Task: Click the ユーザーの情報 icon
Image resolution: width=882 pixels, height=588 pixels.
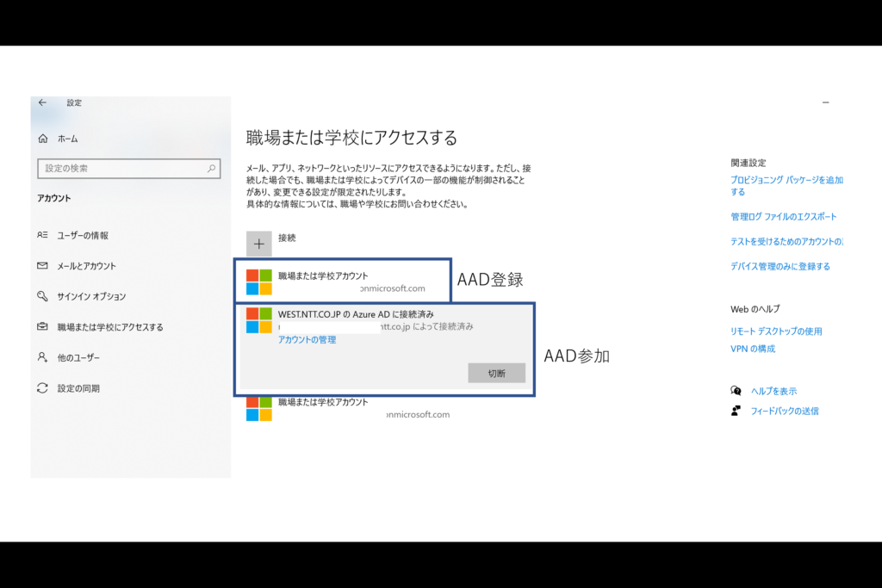Action: click(42, 235)
